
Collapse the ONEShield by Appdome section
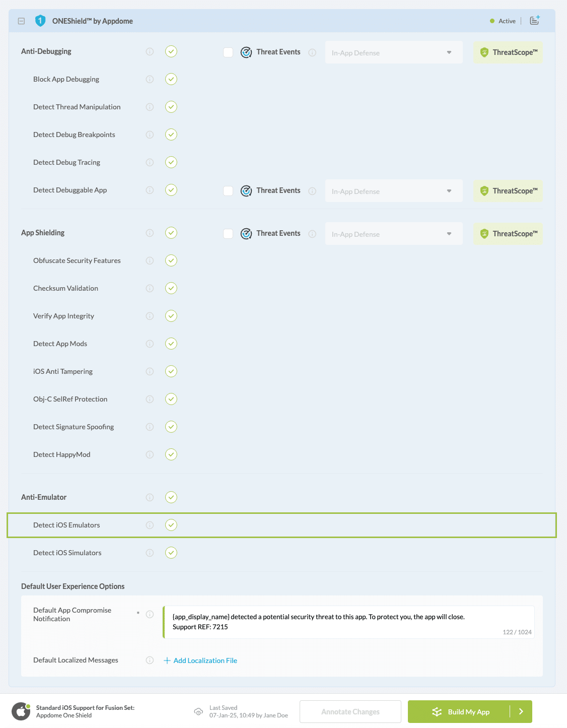(21, 21)
